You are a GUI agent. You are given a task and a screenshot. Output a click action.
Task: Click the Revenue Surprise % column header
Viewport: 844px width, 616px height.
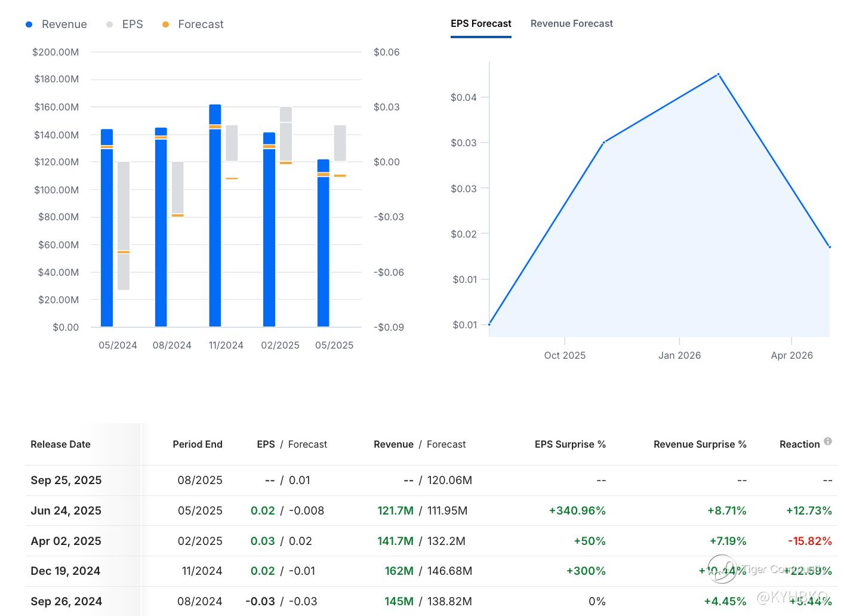[x=700, y=445]
